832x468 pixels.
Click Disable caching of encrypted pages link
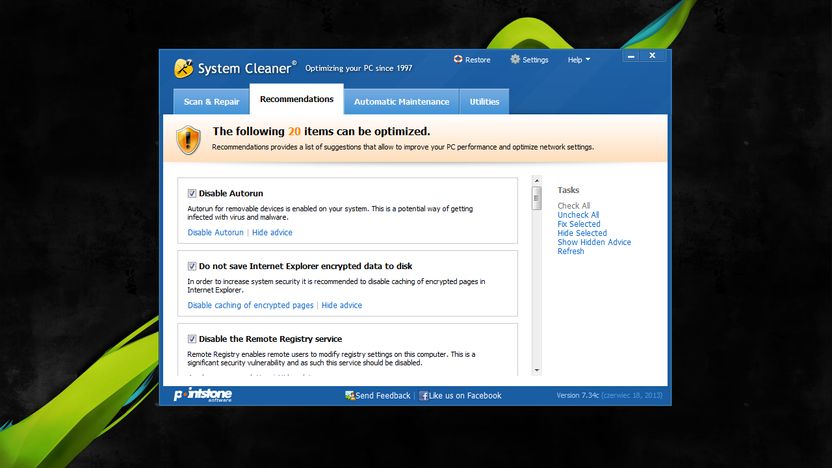pyautogui.click(x=250, y=305)
